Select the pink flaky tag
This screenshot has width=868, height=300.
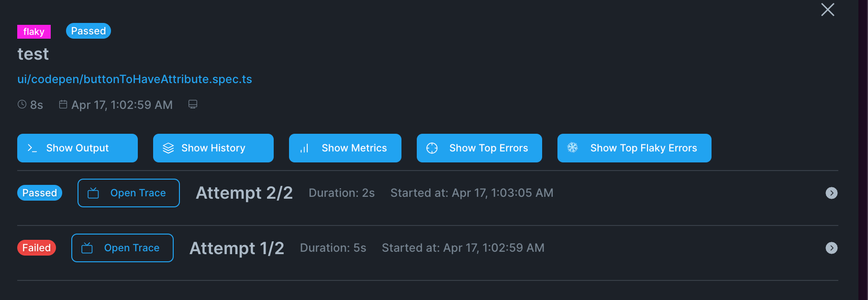[x=34, y=32]
